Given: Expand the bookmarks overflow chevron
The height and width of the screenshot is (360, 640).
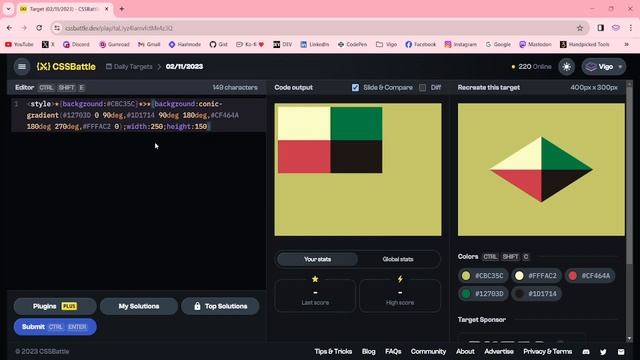Looking at the screenshot, I should pyautogui.click(x=627, y=44).
